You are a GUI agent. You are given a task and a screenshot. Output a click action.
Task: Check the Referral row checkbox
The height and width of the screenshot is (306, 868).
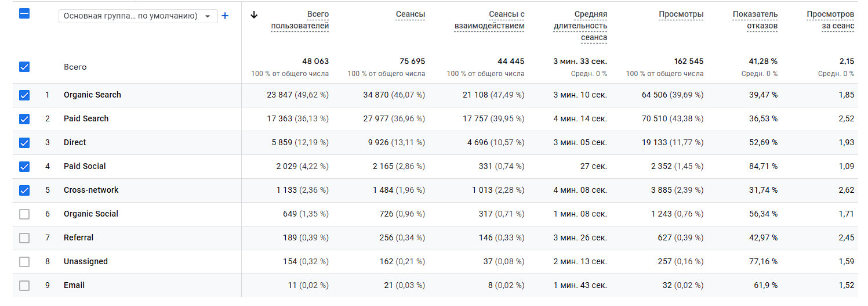point(24,238)
